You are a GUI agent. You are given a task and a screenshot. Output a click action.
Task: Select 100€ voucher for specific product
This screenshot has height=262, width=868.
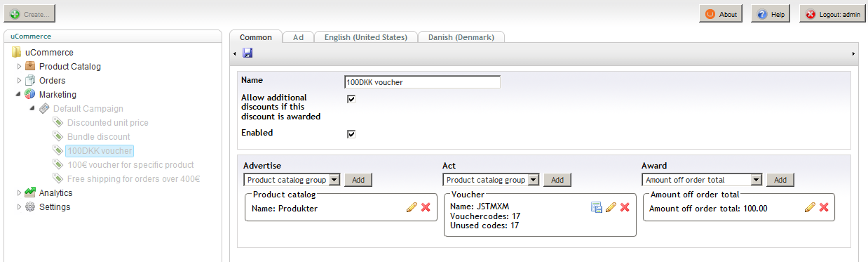click(x=130, y=164)
